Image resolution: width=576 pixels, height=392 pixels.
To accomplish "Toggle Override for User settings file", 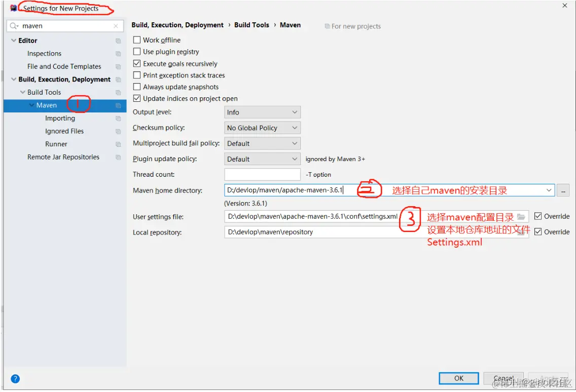I will pyautogui.click(x=538, y=216).
